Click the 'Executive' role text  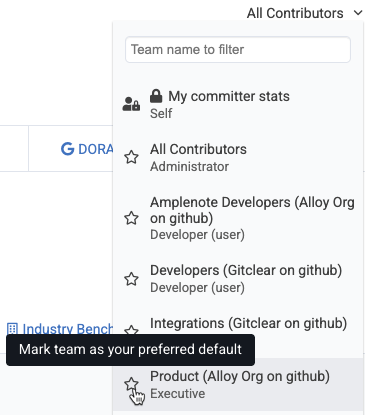(177, 394)
